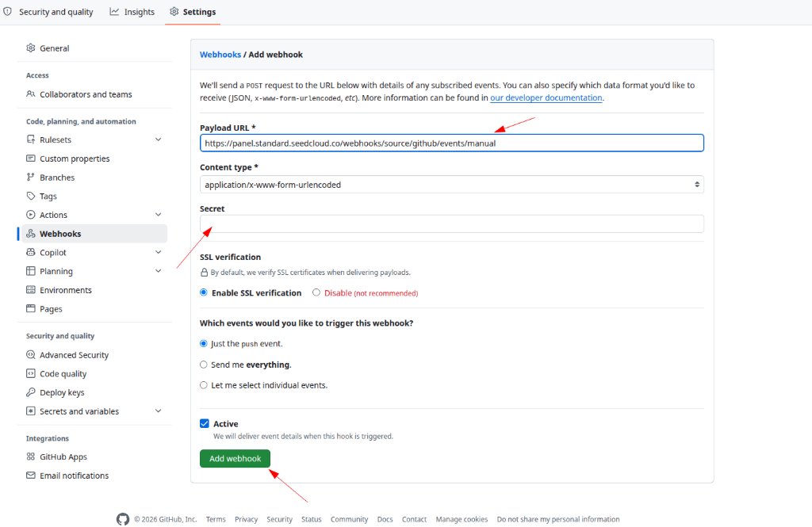812x527 pixels.
Task: Click the GitHub Apps grid icon
Action: [31, 456]
